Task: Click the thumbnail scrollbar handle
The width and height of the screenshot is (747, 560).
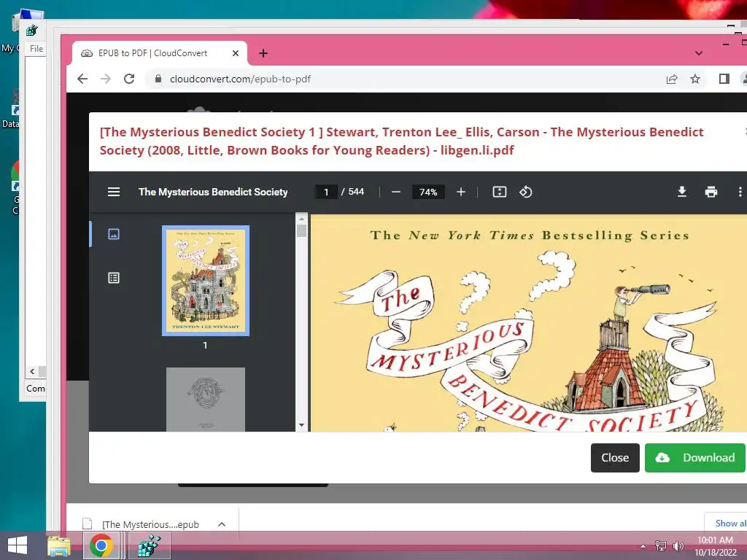Action: [301, 231]
